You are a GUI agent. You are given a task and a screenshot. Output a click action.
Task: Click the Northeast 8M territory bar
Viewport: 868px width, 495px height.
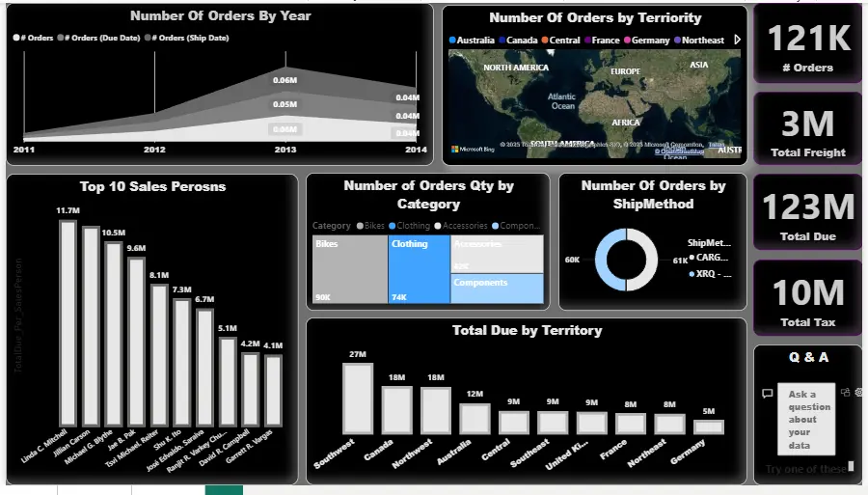click(670, 425)
